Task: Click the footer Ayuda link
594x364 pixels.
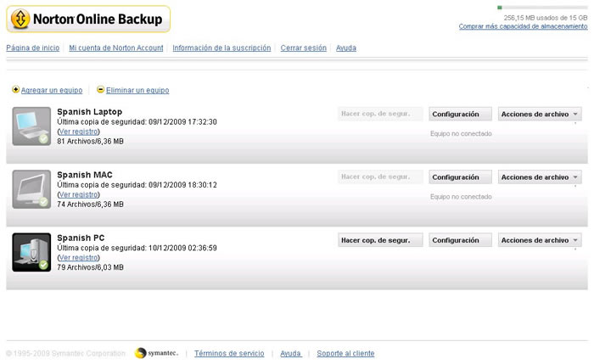Action: click(290, 354)
